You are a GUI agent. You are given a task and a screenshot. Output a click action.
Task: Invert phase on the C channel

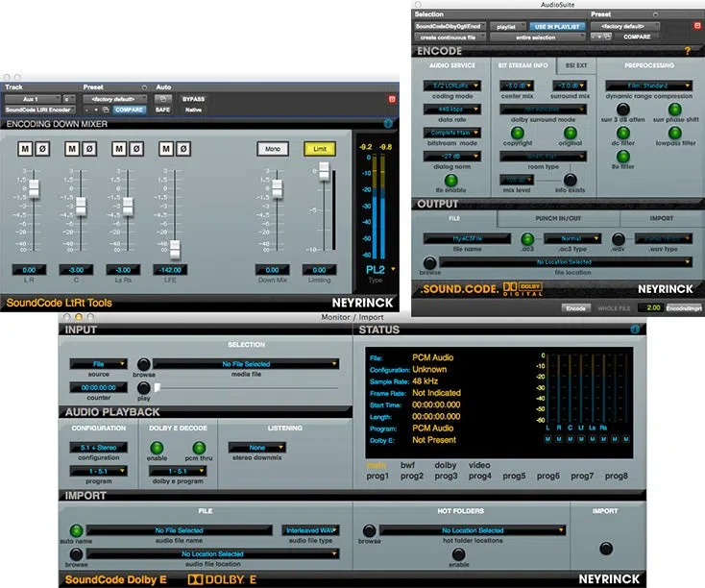pos(89,149)
